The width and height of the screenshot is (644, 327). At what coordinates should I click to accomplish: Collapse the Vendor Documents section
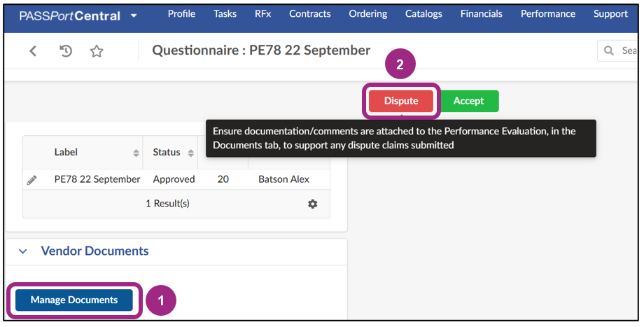click(22, 251)
